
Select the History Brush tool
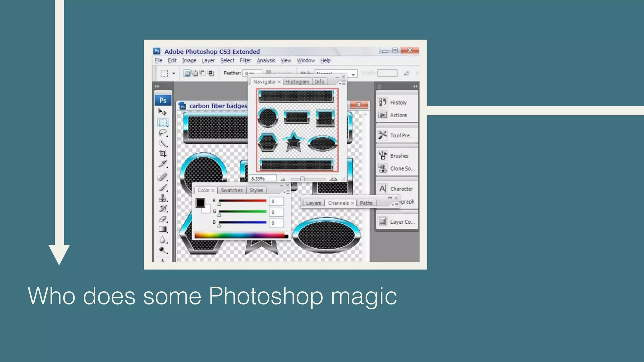pyautogui.click(x=163, y=208)
